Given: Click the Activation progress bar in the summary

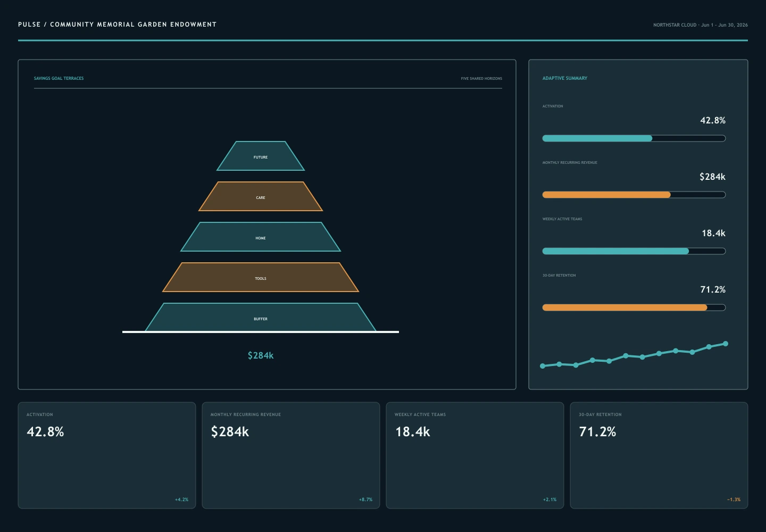Looking at the screenshot, I should point(634,138).
